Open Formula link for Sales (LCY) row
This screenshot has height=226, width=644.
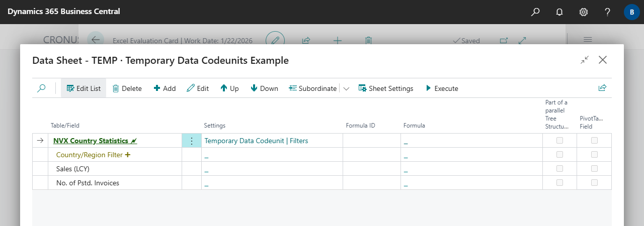tap(406, 170)
